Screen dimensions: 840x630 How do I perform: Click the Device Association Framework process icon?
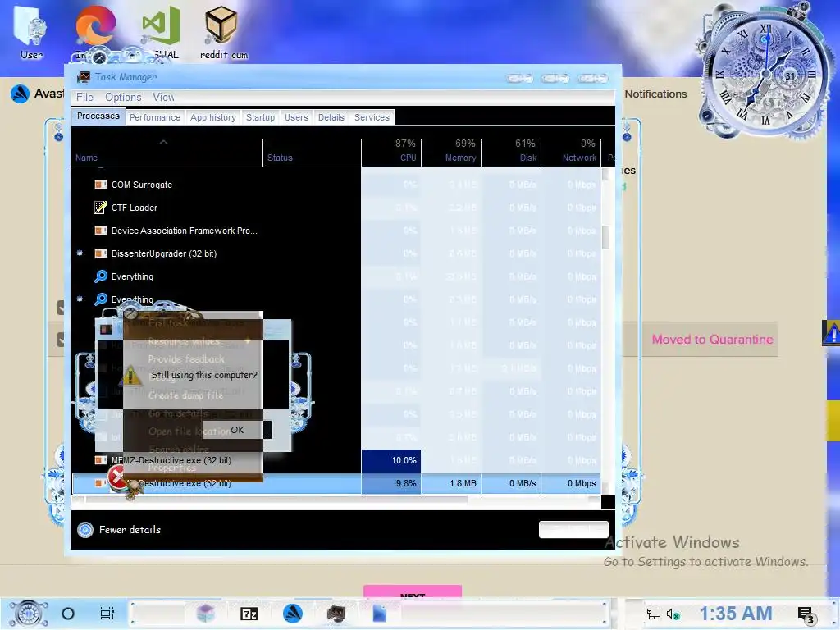pyautogui.click(x=100, y=231)
